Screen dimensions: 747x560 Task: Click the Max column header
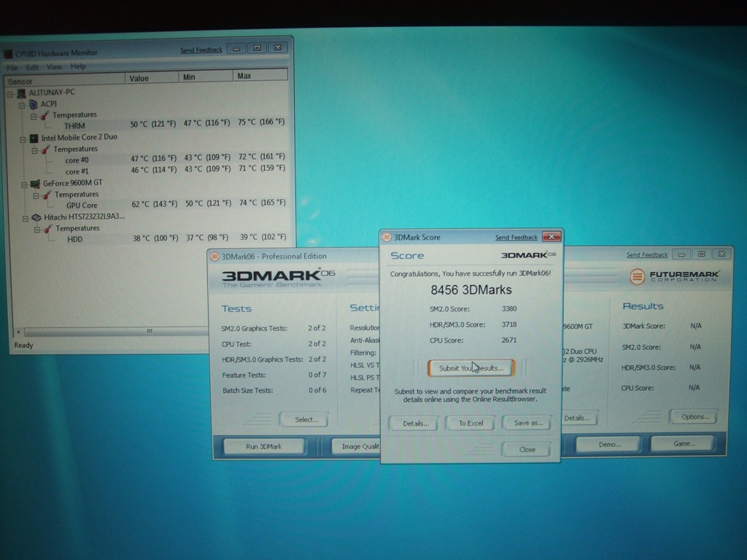tap(260, 75)
